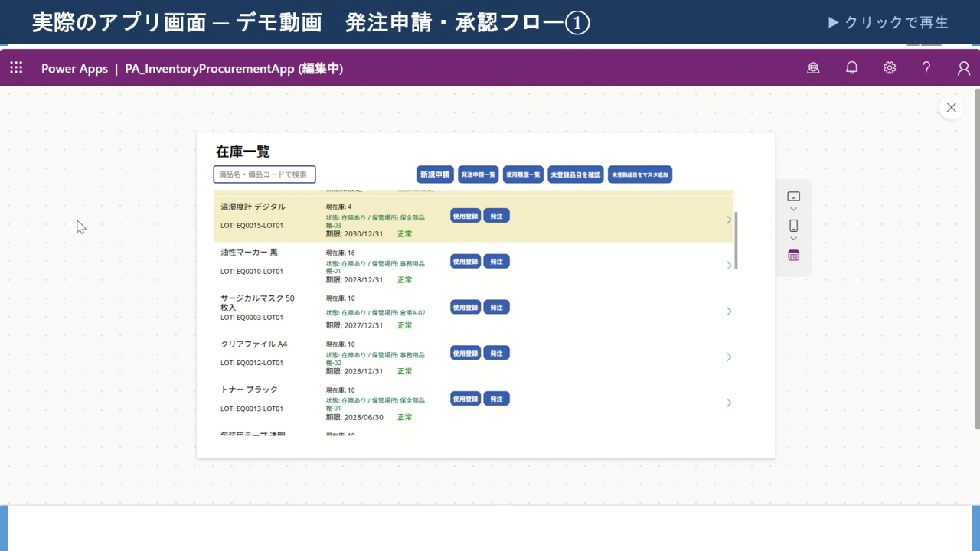
Task: Open クリアファイル A4 details chevron
Action: (729, 357)
